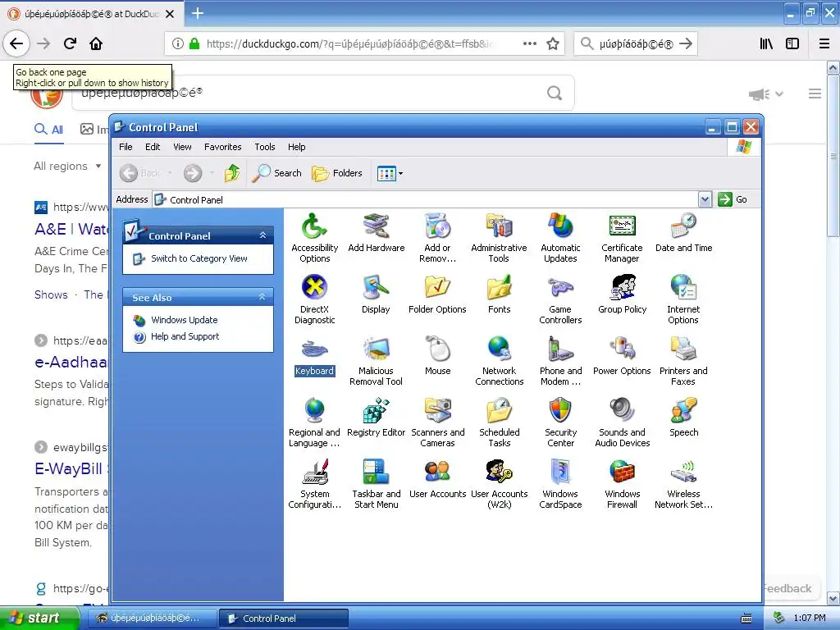Viewport: 840px width, 630px height.
Task: Click the Firefox back button
Action: (16, 43)
